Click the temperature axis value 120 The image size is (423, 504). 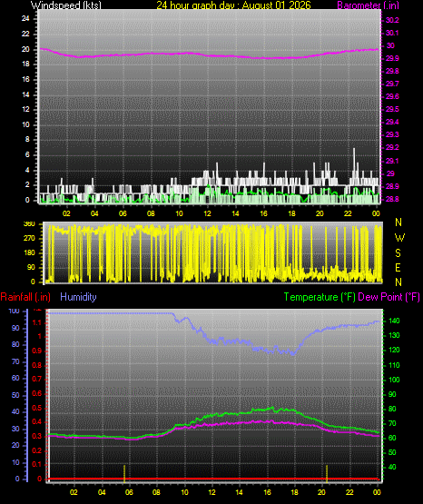pos(395,350)
